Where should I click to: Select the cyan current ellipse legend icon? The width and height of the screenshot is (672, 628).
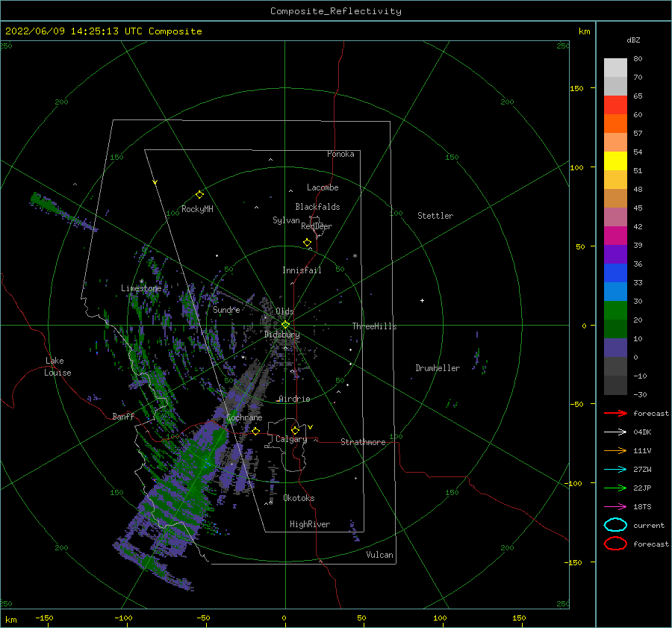pos(615,525)
